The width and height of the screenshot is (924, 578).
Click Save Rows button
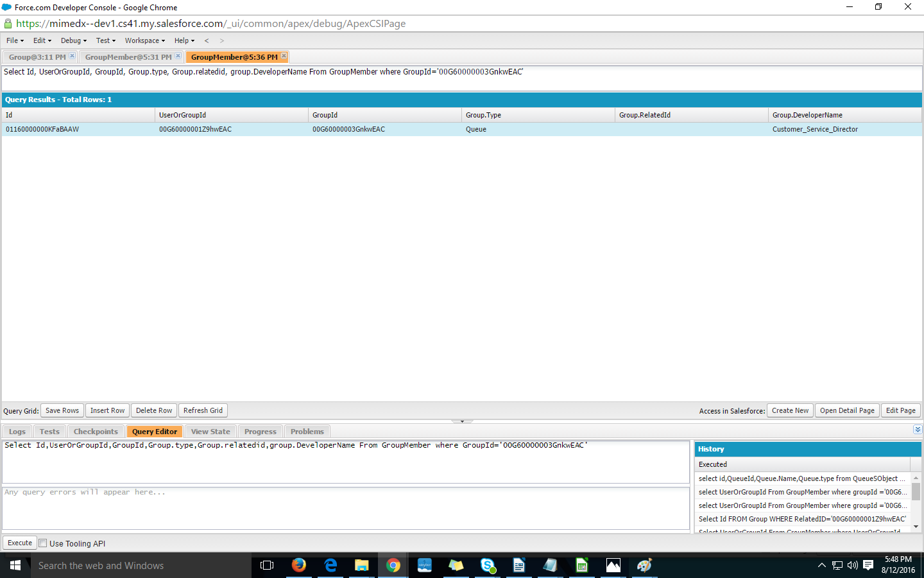point(62,410)
